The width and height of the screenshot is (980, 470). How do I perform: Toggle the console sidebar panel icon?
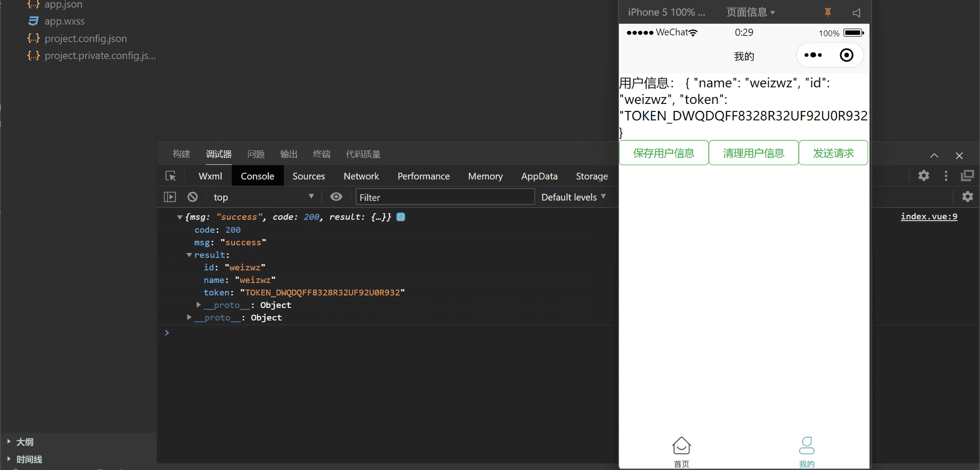(170, 197)
